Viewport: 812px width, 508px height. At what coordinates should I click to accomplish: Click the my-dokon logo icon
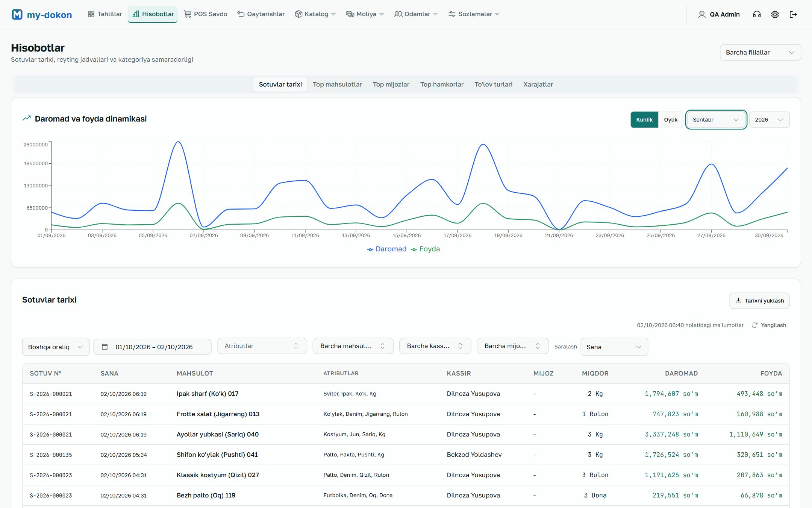coord(17,14)
